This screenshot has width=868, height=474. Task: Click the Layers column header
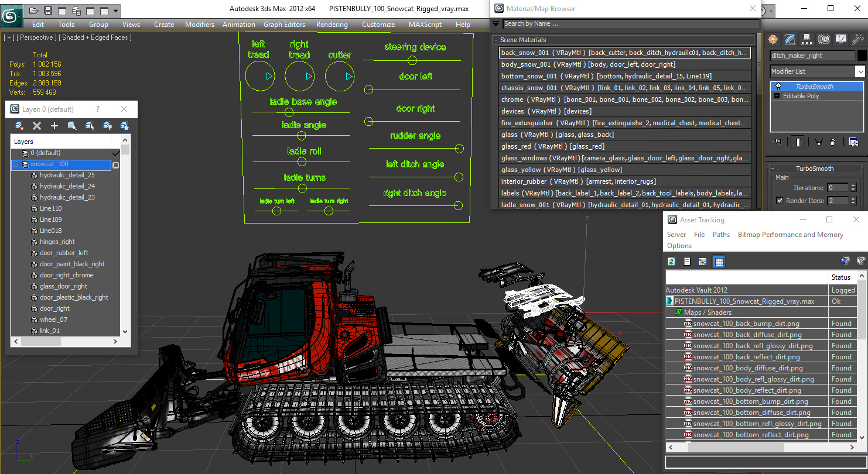click(x=61, y=142)
